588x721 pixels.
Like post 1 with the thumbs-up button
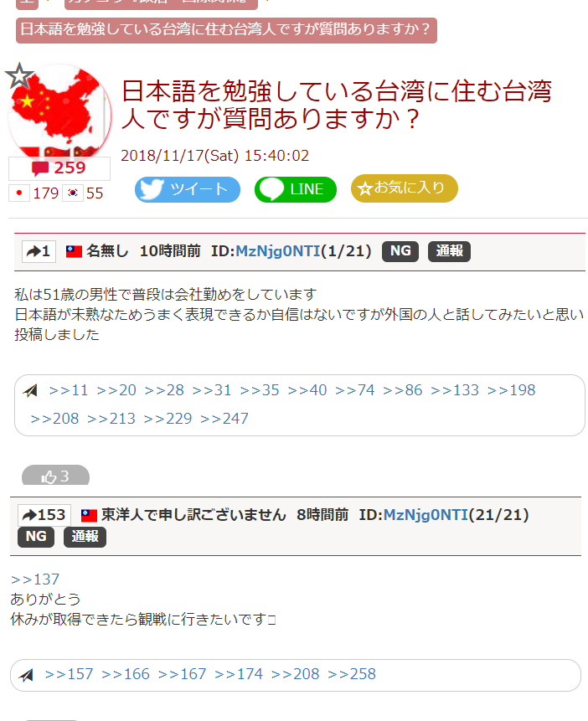click(x=55, y=476)
